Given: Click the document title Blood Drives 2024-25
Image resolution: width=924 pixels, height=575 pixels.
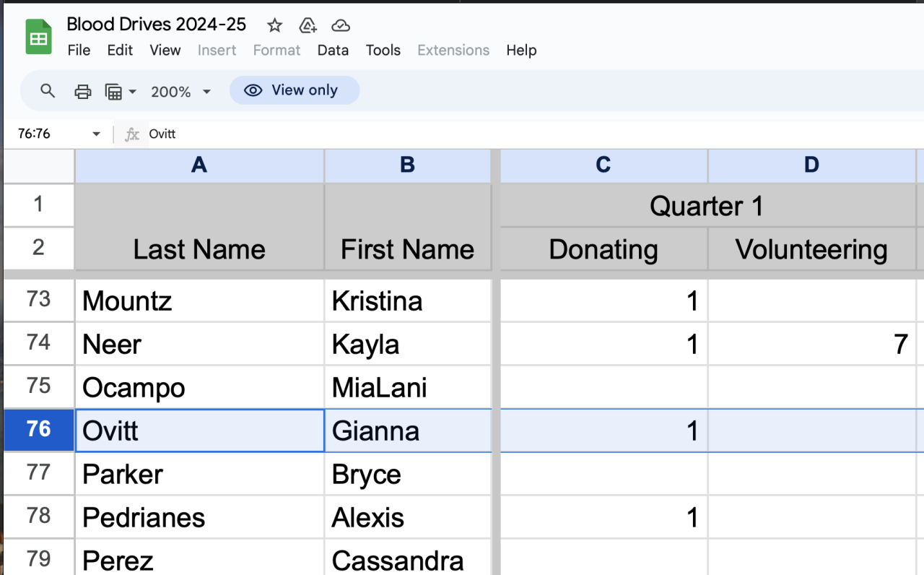Looking at the screenshot, I should point(157,25).
